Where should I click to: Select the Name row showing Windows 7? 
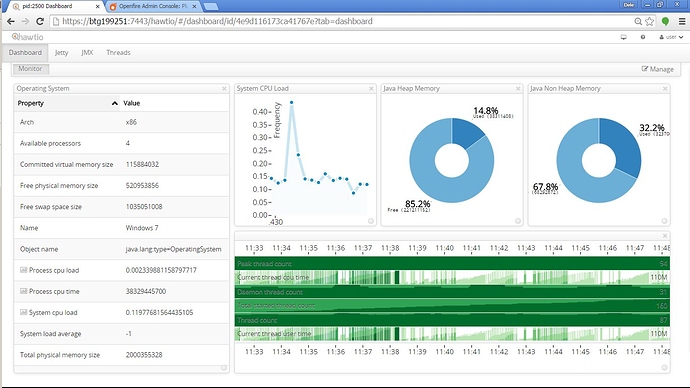(121, 228)
